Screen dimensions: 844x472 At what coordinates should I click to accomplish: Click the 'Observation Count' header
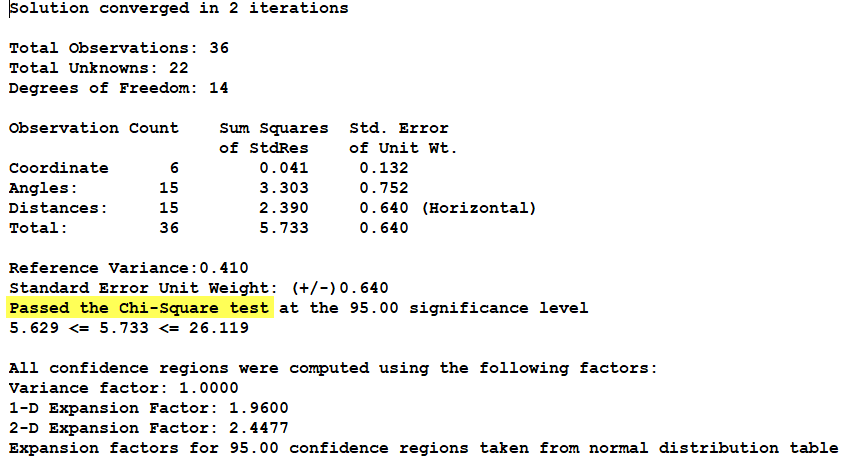tap(94, 128)
